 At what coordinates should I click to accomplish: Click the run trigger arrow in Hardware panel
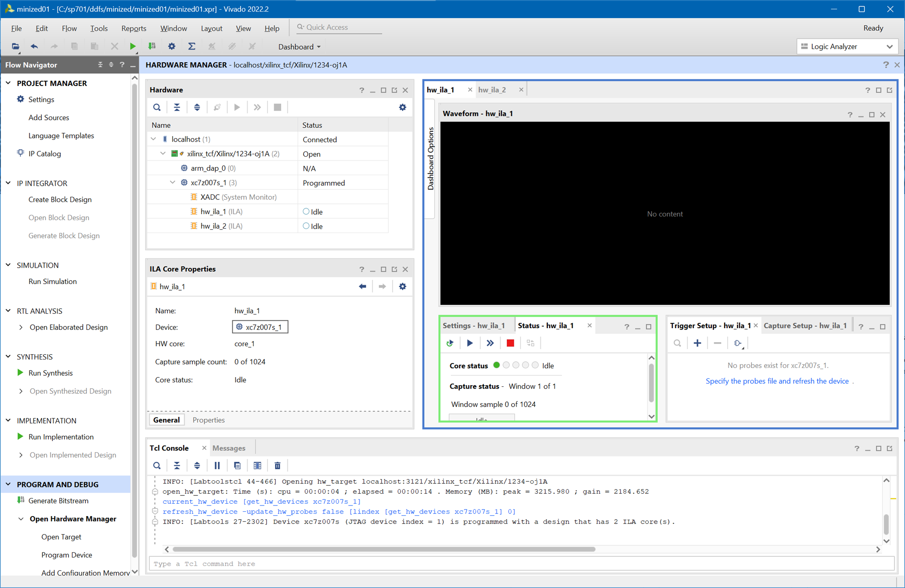click(237, 107)
